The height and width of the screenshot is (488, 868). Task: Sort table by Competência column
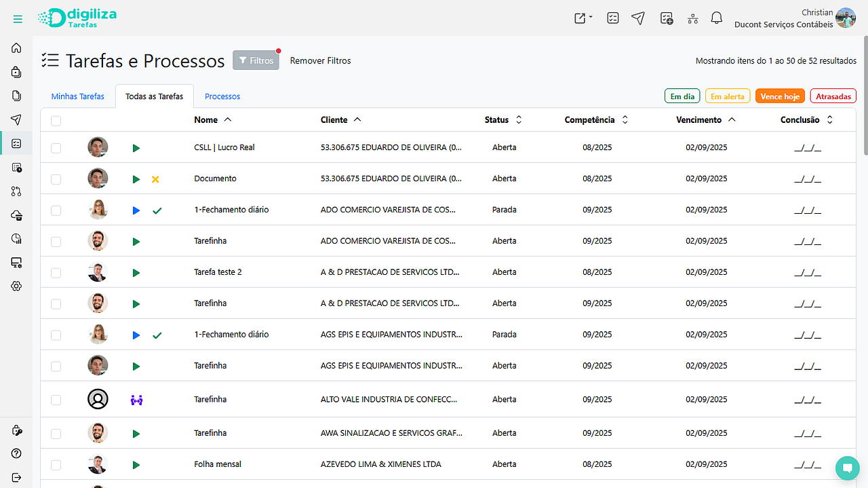tap(596, 120)
